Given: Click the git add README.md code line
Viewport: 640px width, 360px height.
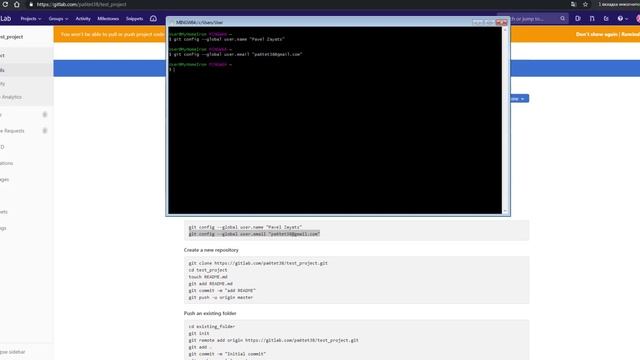Looking at the screenshot, I should [210, 284].
